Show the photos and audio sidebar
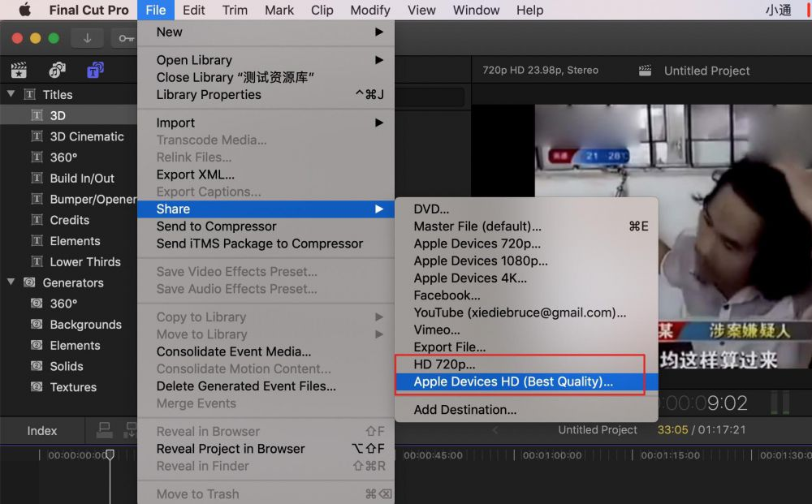 point(57,70)
